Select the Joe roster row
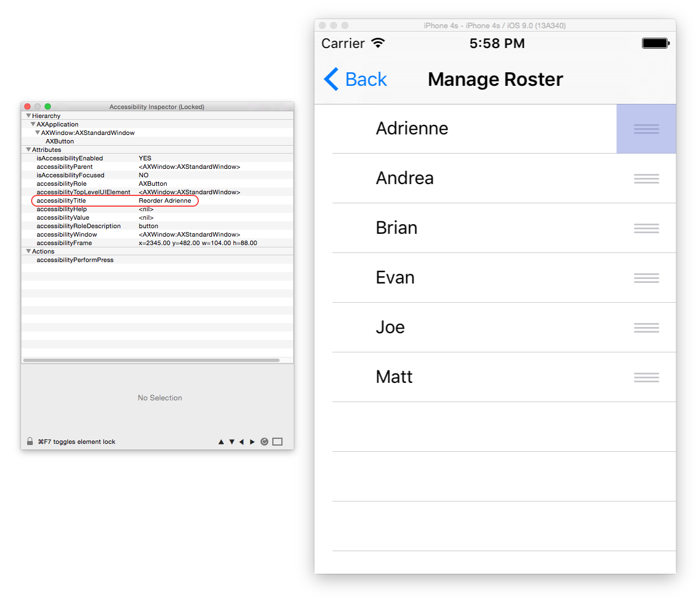The image size is (700, 602). (495, 328)
